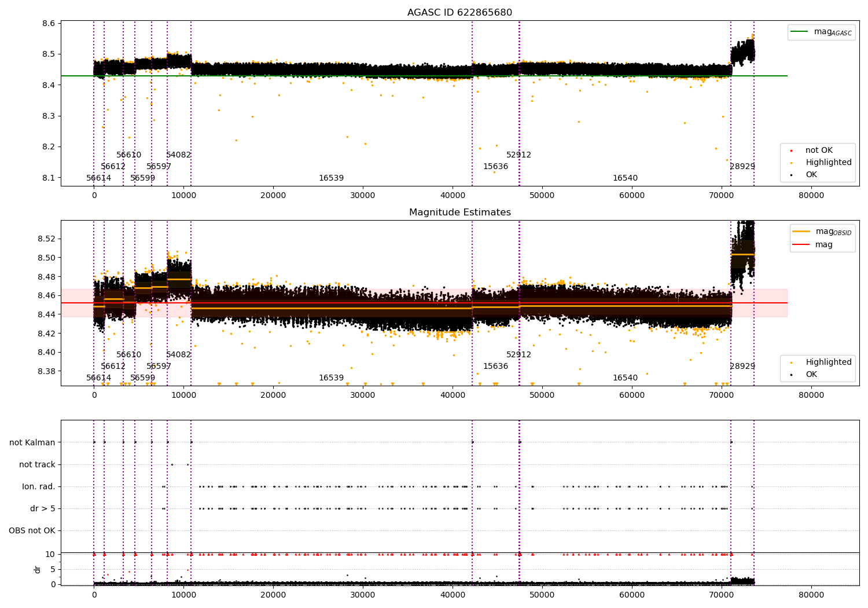This screenshot has height=608, width=868.
Task: Click the 20000 x-axis tick in top plot
Action: click(273, 196)
